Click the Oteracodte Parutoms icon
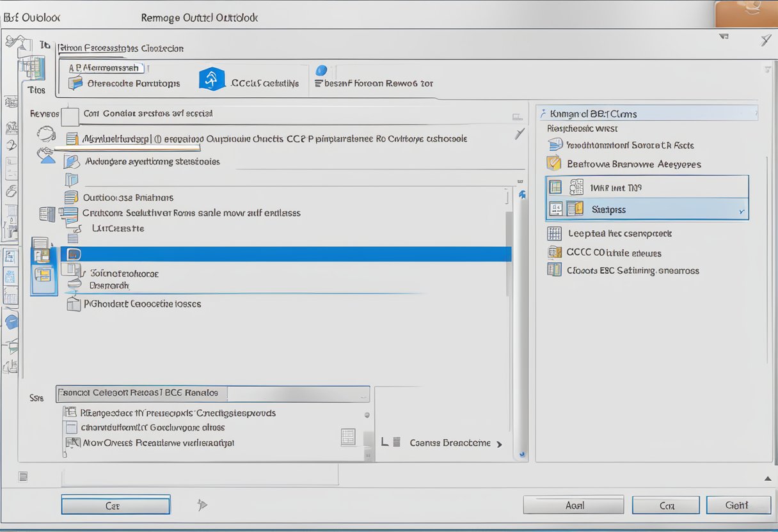The height and width of the screenshot is (532, 778). click(x=75, y=82)
